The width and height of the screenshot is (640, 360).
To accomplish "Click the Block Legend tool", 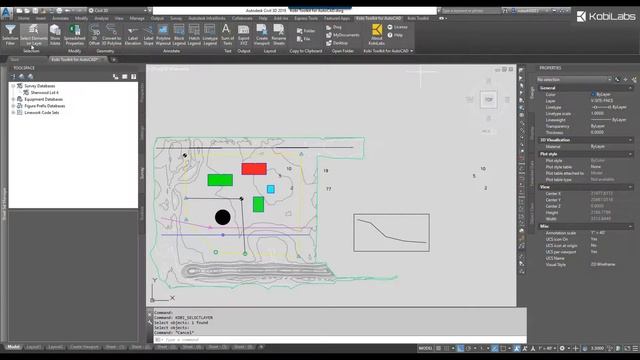I will 179,35.
